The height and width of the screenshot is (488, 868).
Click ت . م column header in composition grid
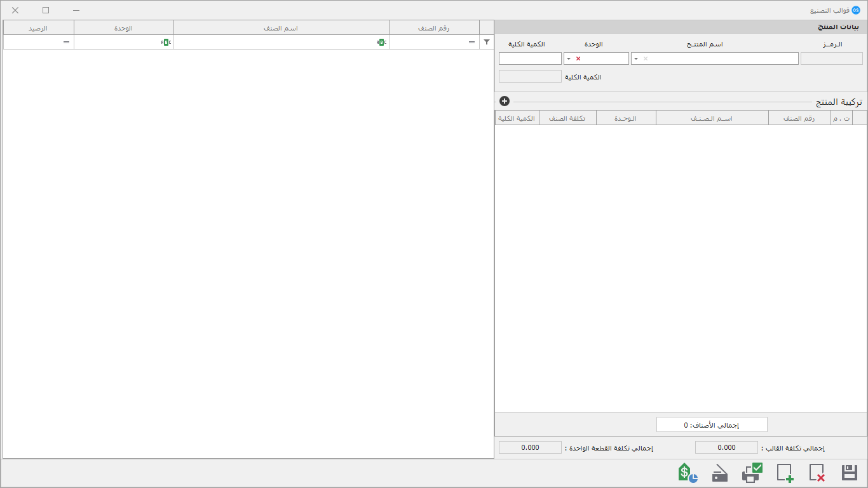[x=841, y=118]
